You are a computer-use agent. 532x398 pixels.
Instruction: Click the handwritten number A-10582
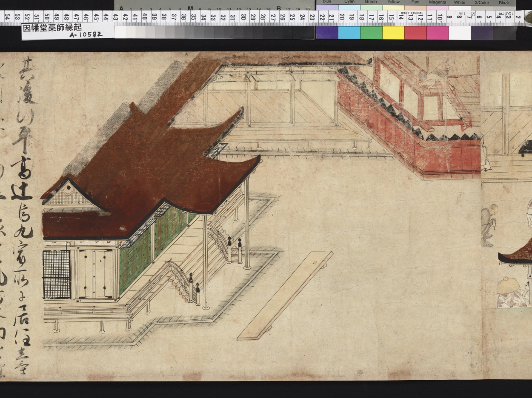(86, 34)
